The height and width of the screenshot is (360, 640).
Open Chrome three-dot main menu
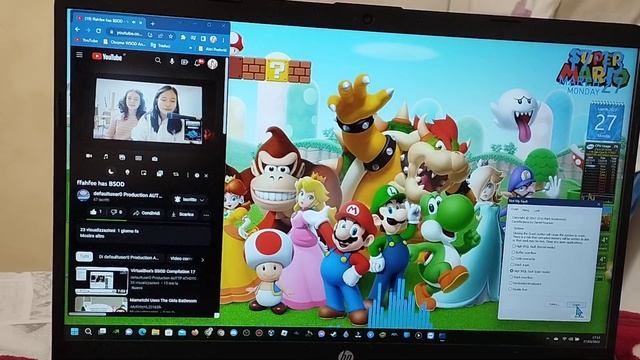point(224,40)
